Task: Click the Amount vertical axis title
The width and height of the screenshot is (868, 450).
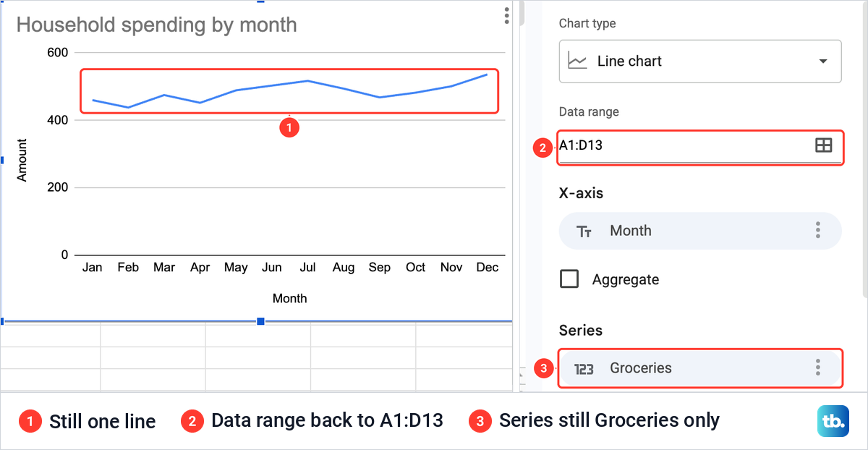Action: pos(22,160)
